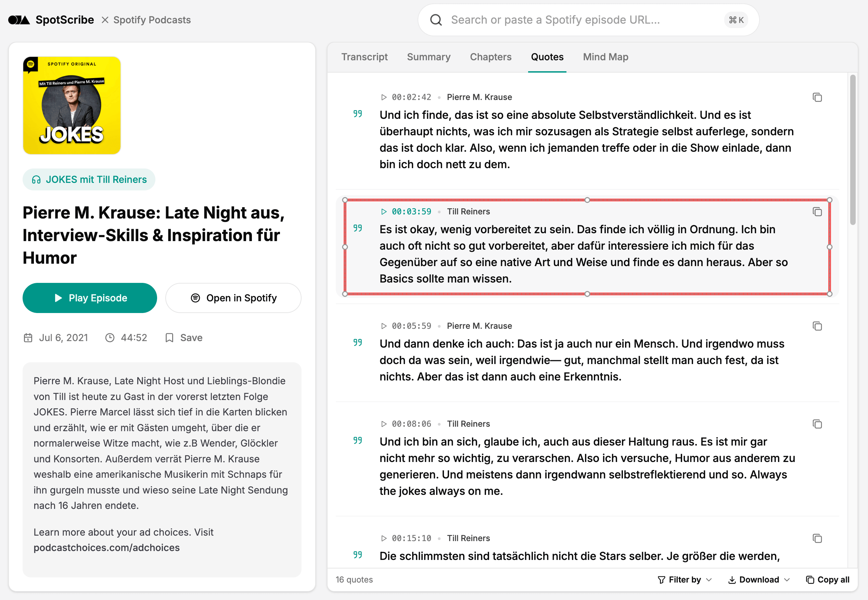The width and height of the screenshot is (868, 600).
Task: Copy the 00:08:06 quote via copy icon
Action: pyautogui.click(x=817, y=424)
